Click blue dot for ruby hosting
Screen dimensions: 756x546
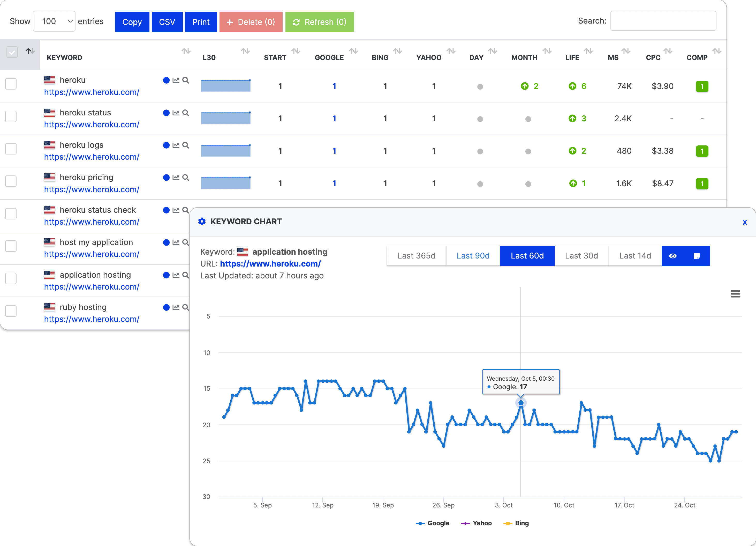[x=166, y=307]
